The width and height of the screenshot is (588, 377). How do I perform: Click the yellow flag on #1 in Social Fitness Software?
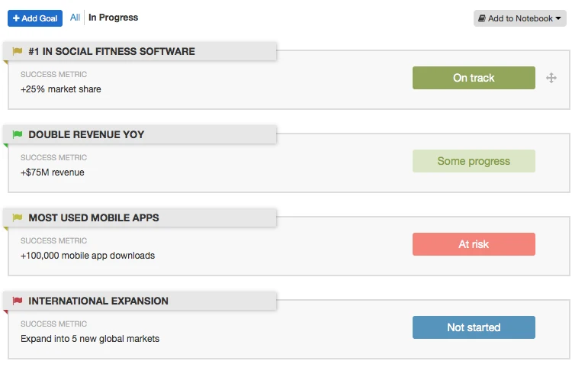click(x=18, y=52)
